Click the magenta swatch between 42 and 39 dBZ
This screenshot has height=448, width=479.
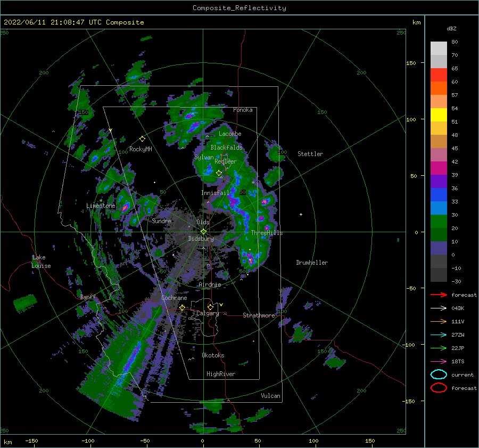click(x=439, y=168)
